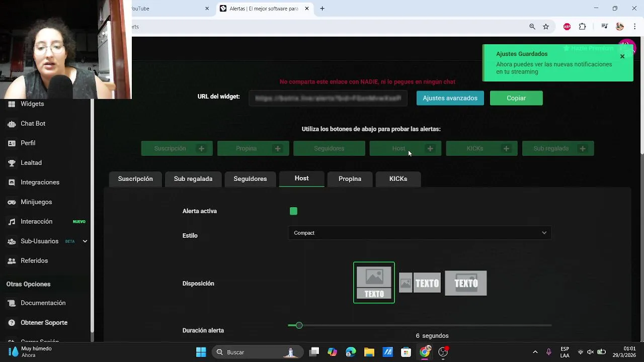
Task: Click the Documentación icon in sidebar
Action: (x=12, y=303)
